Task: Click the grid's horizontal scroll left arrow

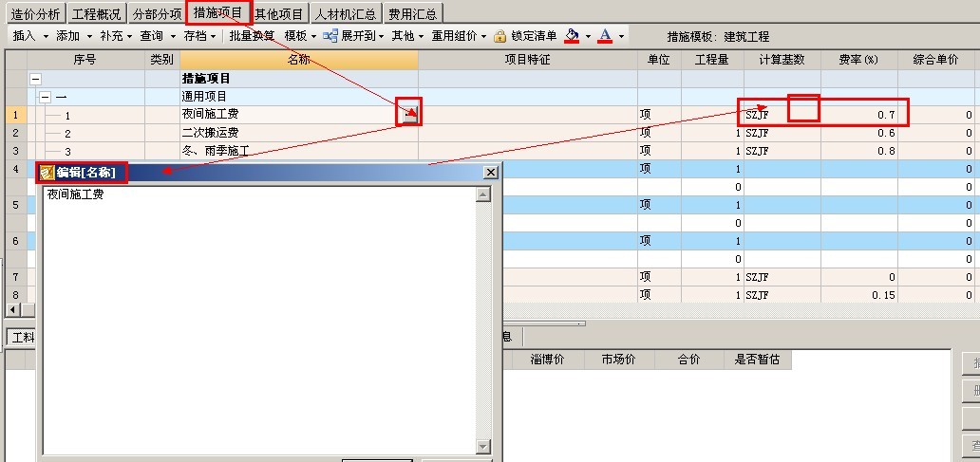Action: (x=12, y=309)
